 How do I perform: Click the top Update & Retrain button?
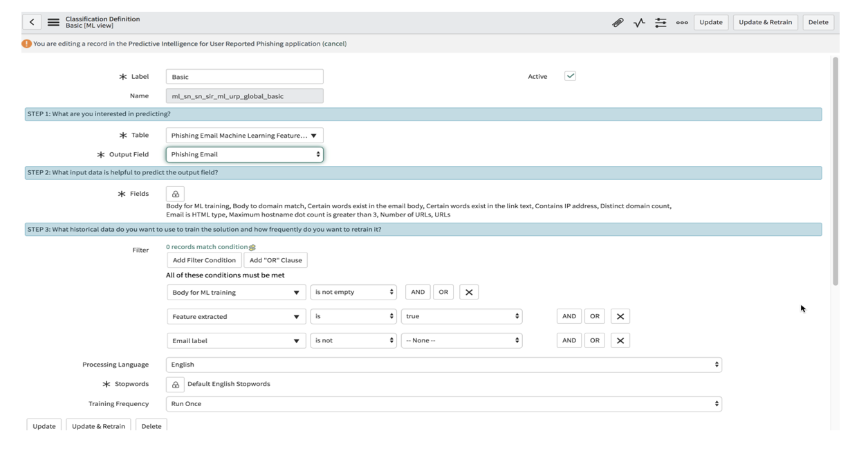coord(765,22)
